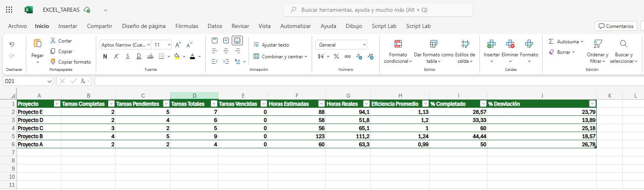The image size is (644, 190).
Task: Toggle italic K formatting
Action: (116, 56)
